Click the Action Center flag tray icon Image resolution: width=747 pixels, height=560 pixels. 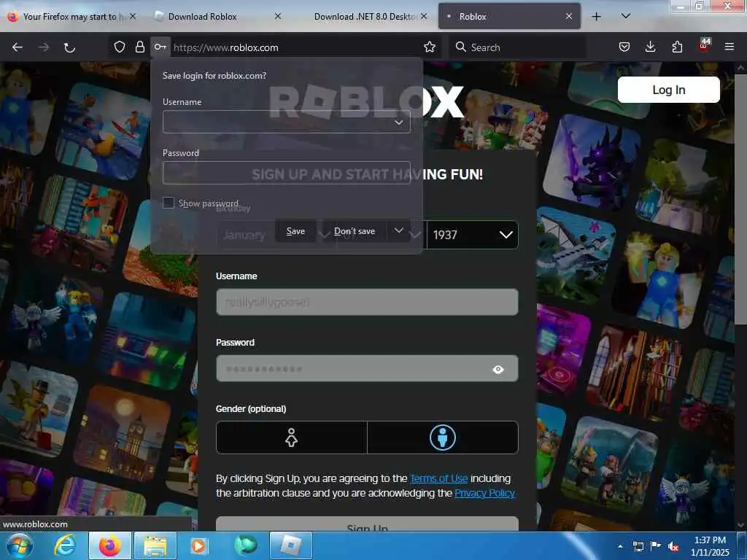pyautogui.click(x=656, y=546)
